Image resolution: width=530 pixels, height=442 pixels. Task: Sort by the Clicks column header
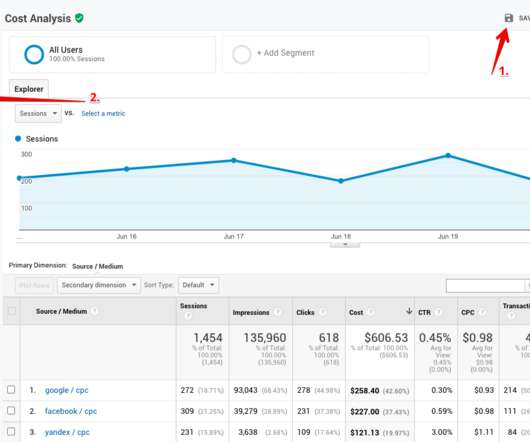click(x=305, y=313)
